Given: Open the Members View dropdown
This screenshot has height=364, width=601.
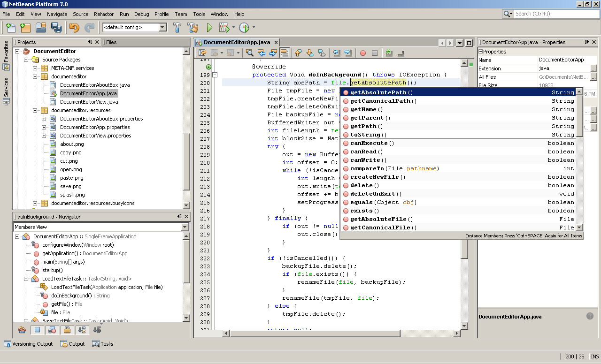Looking at the screenshot, I should point(185,227).
